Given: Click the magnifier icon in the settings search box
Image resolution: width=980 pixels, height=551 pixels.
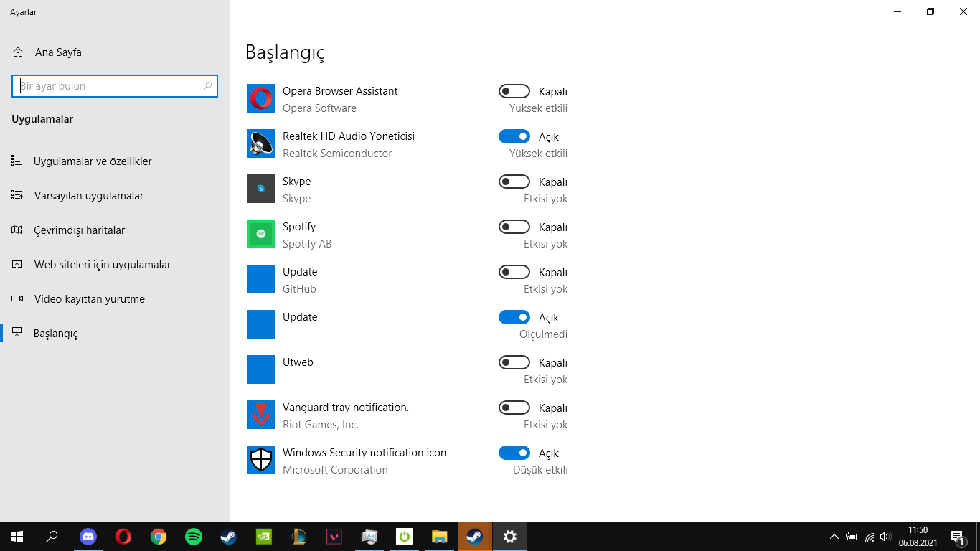Looking at the screenshot, I should [207, 86].
